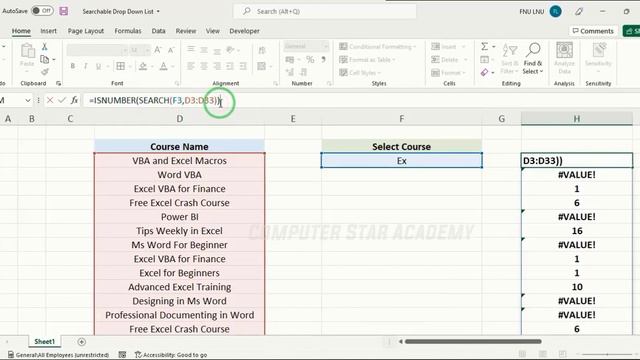The height and width of the screenshot is (360, 640).
Task: Toggle Bold formatting
Action: pos(72,66)
